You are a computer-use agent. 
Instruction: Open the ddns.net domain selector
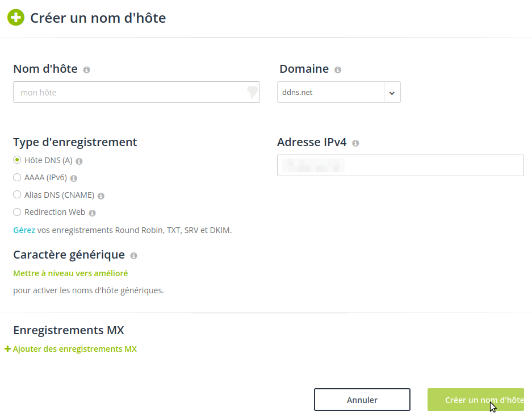coord(330,93)
